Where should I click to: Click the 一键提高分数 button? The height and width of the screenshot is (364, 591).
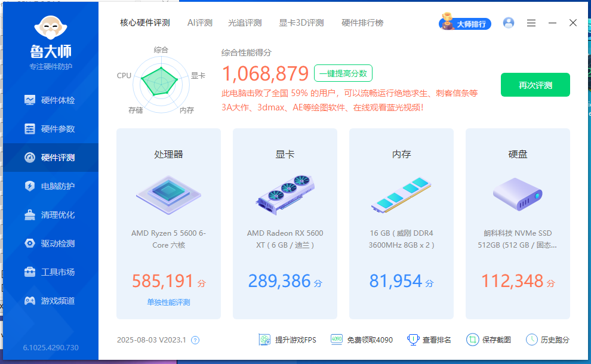[x=343, y=73]
